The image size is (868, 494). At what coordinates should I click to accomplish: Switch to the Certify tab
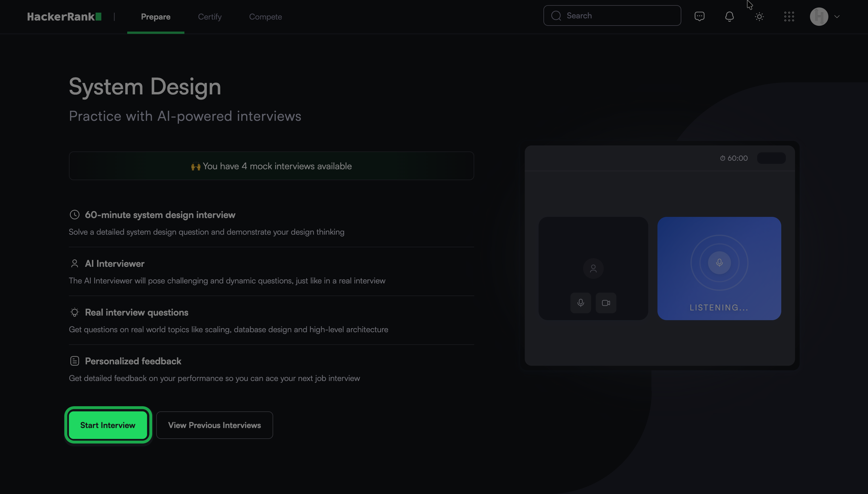(x=209, y=17)
